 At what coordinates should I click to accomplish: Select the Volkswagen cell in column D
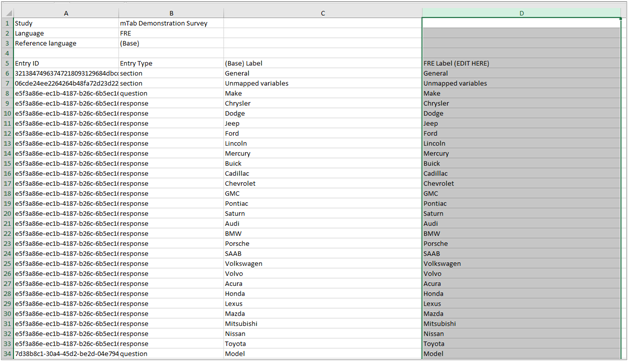click(521, 264)
